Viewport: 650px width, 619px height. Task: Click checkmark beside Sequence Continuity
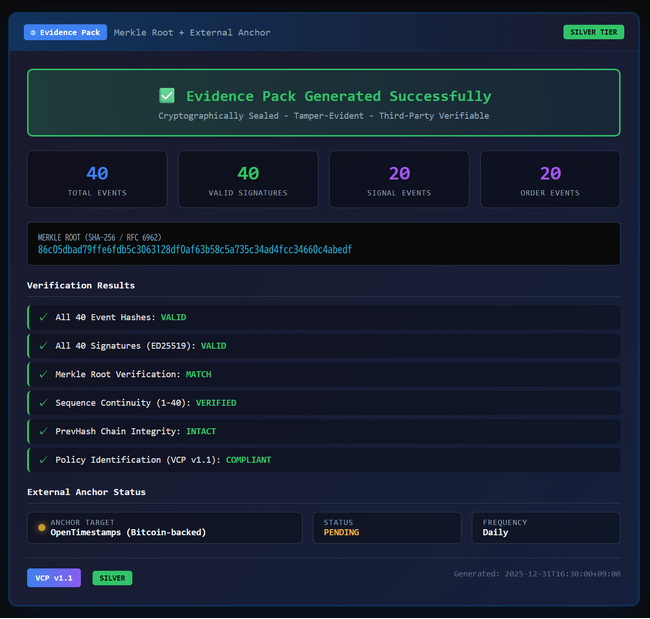(x=43, y=403)
